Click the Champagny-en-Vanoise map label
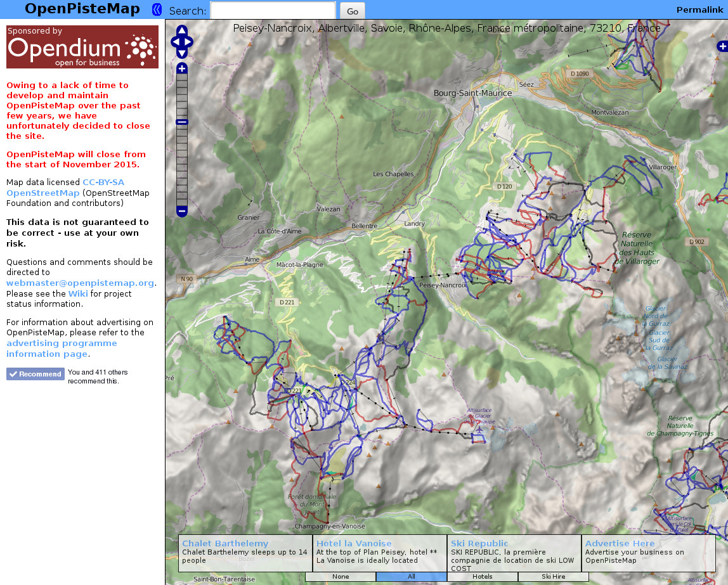Image resolution: width=728 pixels, height=585 pixels. 330,526
